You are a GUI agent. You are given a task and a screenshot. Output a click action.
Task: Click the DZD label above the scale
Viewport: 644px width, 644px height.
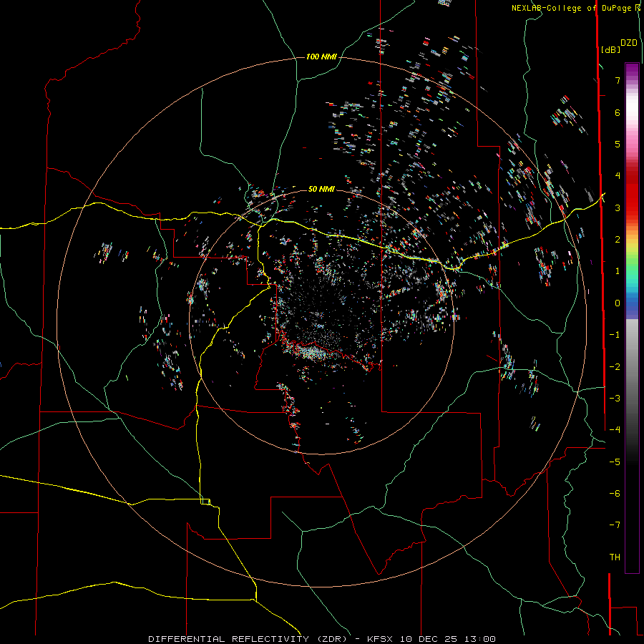(x=628, y=43)
